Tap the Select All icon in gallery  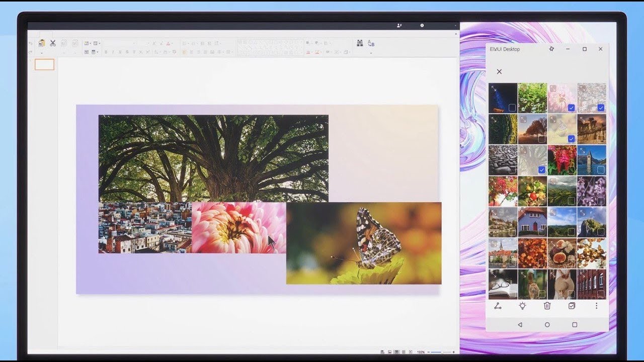[x=572, y=306]
